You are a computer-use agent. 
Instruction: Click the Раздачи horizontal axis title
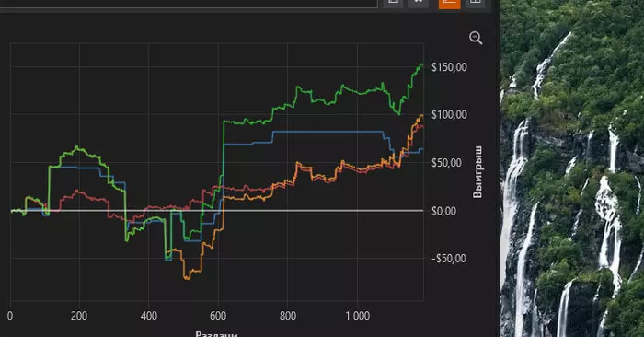[x=216, y=333]
